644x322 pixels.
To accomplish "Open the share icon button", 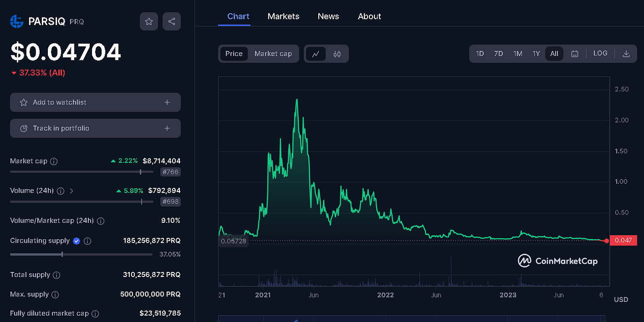I will (172, 22).
